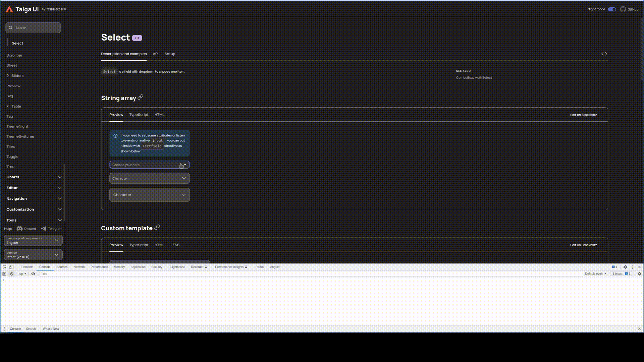Click the code view brackets icon

(x=604, y=54)
